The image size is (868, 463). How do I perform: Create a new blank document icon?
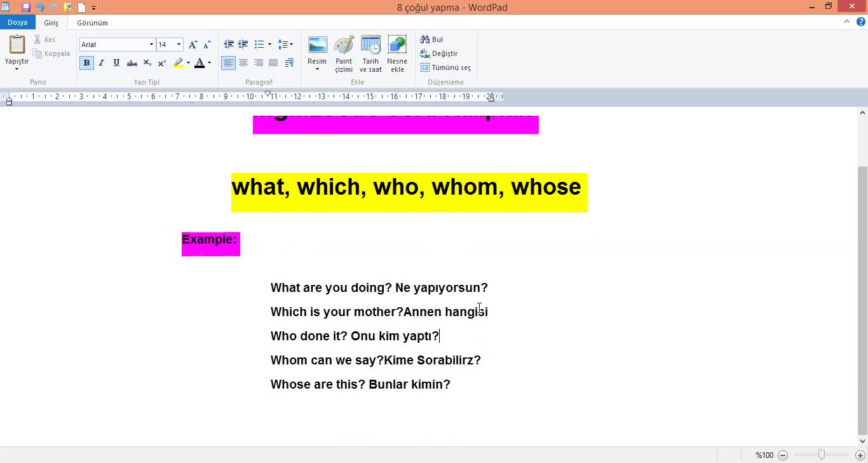81,8
